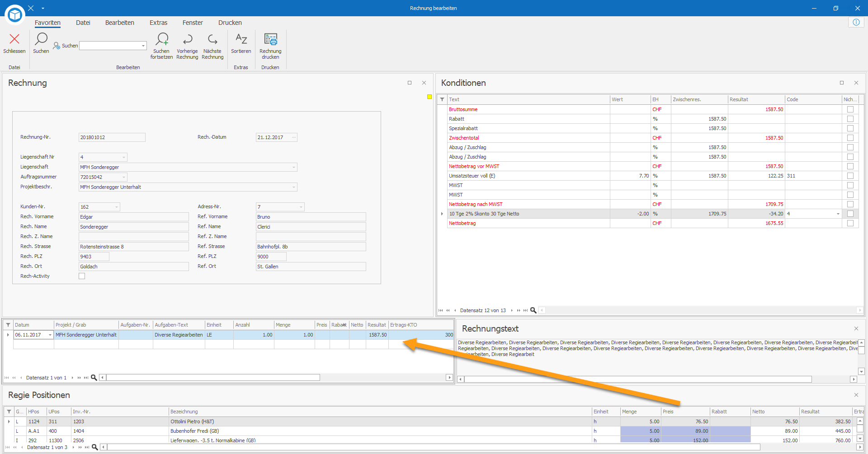
Task: Go to Vorherige Rechnung
Action: (188, 39)
